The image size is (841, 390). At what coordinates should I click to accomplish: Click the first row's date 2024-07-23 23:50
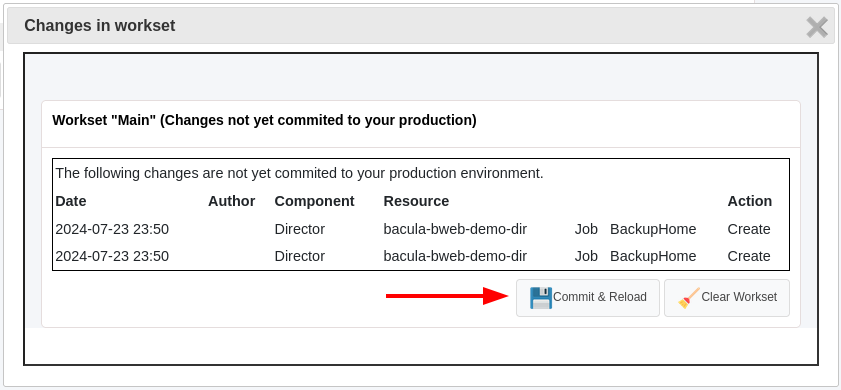click(112, 230)
